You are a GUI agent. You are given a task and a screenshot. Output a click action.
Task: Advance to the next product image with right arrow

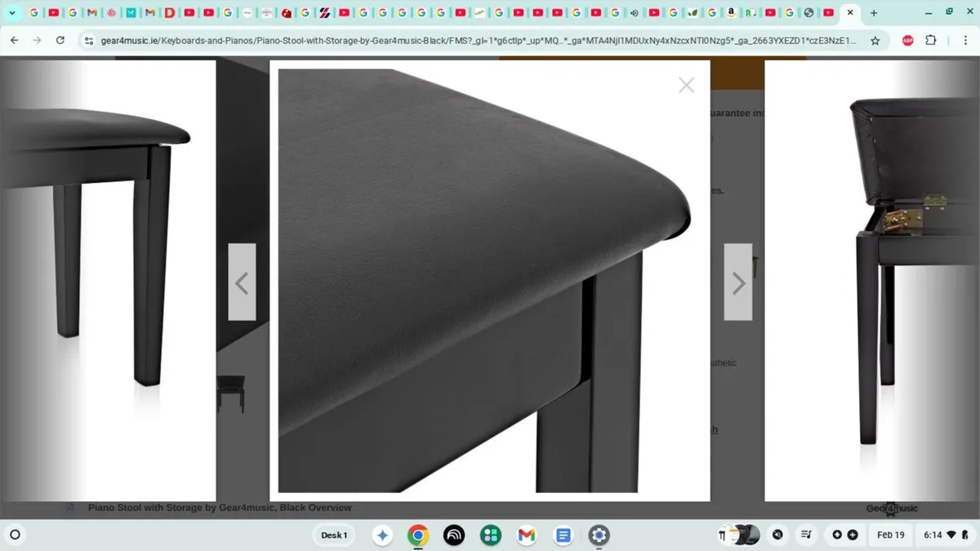[737, 282]
